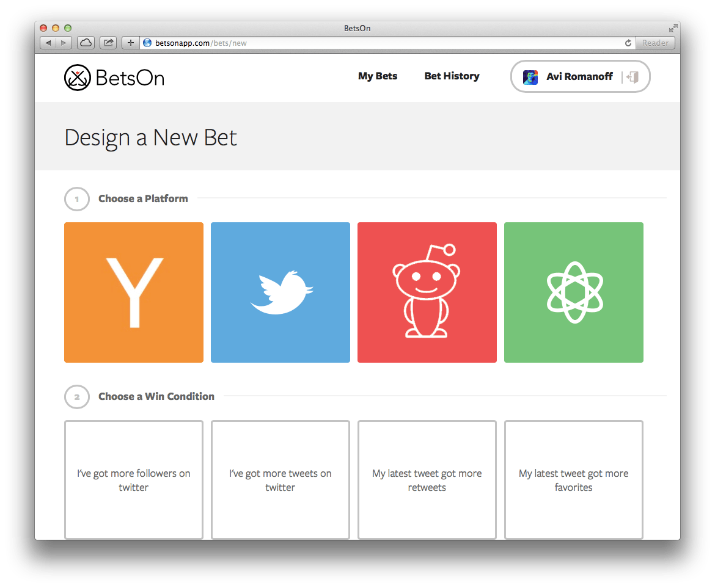715x588 pixels.
Task: Choose "I've got more followers on twitter"
Action: (134, 479)
